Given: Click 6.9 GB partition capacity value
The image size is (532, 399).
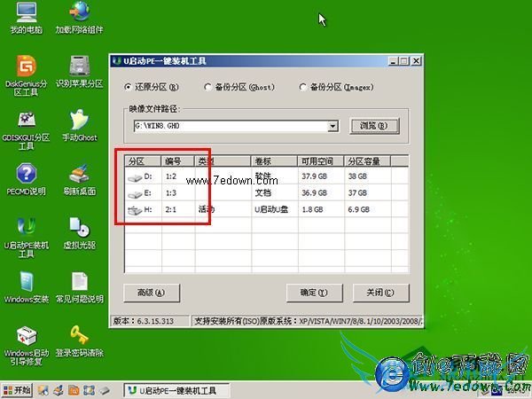Looking at the screenshot, I should pos(358,209).
